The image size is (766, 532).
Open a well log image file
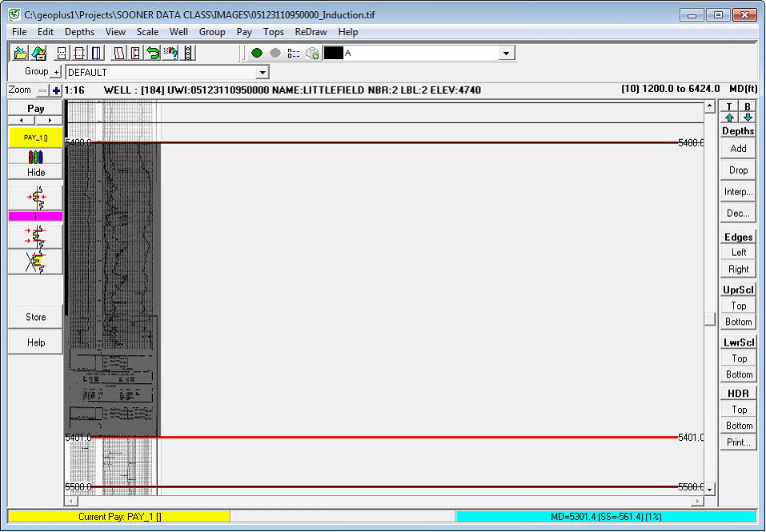[19, 52]
